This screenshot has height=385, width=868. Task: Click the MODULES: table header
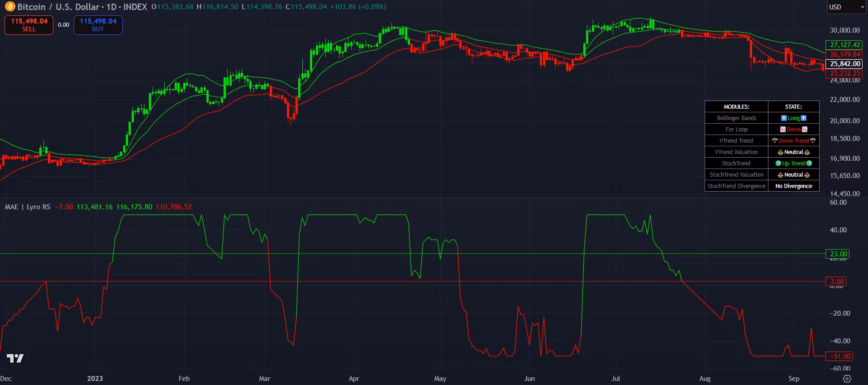click(736, 107)
